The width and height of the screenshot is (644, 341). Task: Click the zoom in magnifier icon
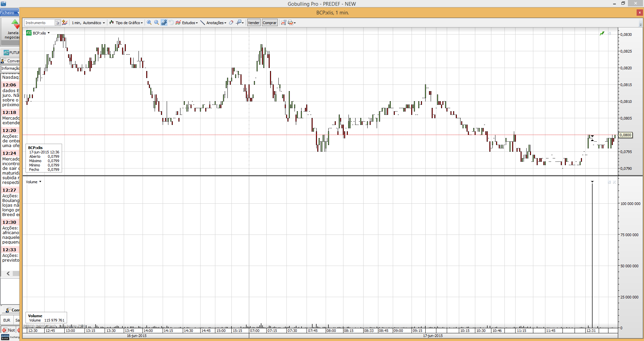tap(149, 22)
